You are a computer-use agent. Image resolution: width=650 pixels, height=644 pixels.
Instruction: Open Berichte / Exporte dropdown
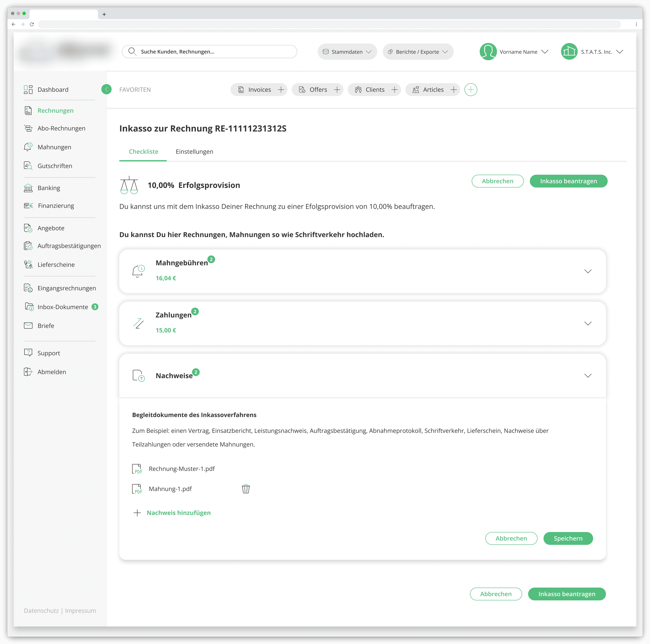[x=418, y=52]
